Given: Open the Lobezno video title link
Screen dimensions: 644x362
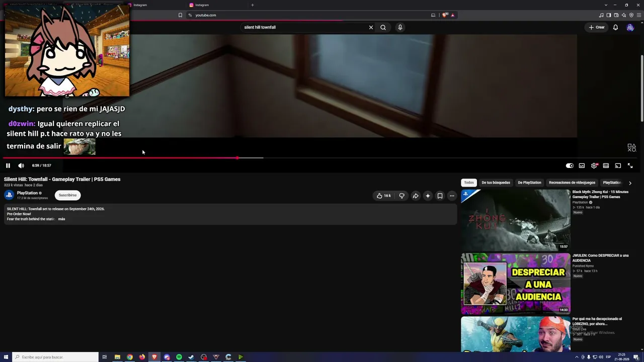Looking at the screenshot, I should 597,321.
